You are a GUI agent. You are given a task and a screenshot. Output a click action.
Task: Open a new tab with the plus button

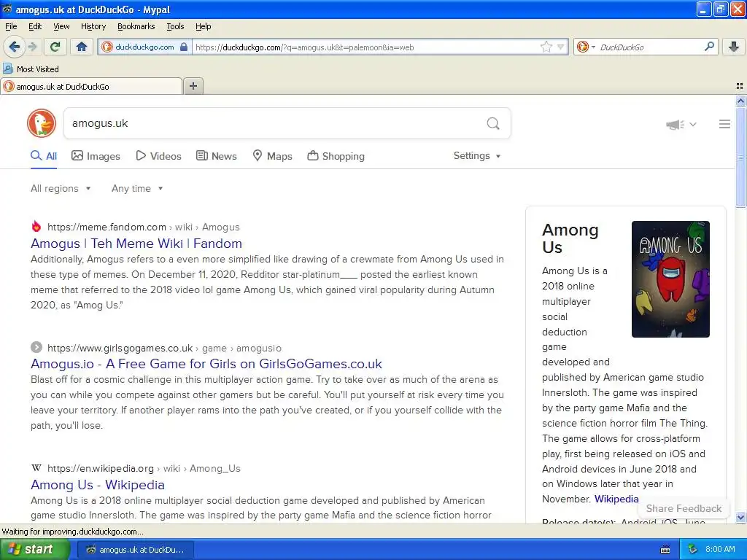point(193,86)
